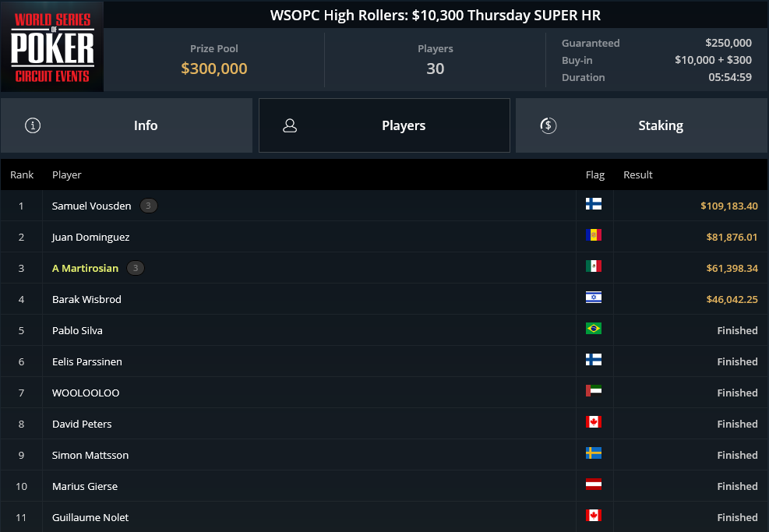
Task: Click the $300,000 prize pool value
Action: coord(214,69)
